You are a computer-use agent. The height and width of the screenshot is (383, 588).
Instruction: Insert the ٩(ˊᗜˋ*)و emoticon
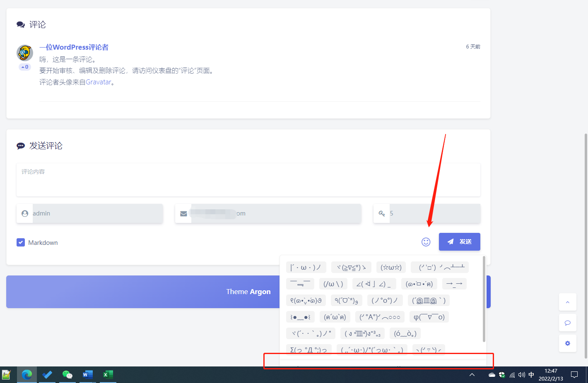(347, 300)
